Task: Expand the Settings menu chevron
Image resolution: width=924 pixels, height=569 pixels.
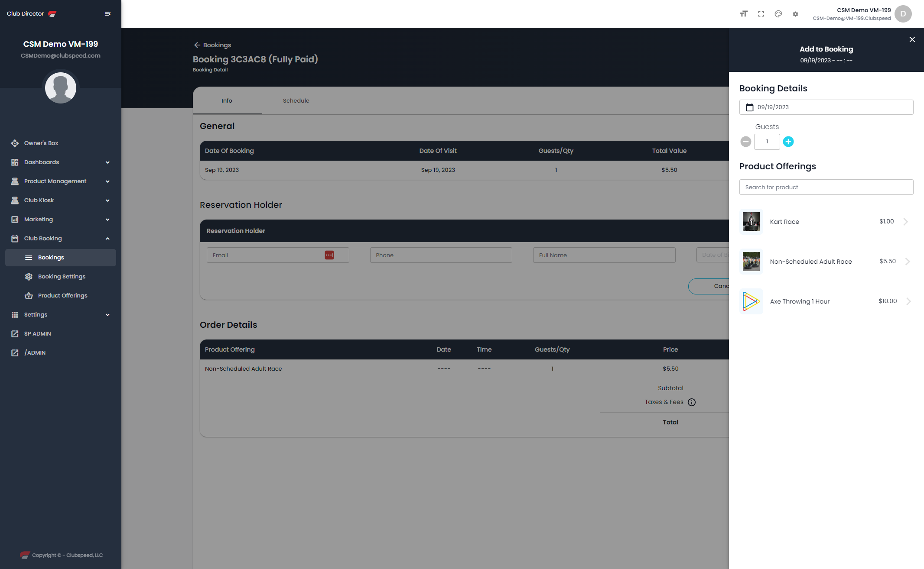Action: point(107,315)
